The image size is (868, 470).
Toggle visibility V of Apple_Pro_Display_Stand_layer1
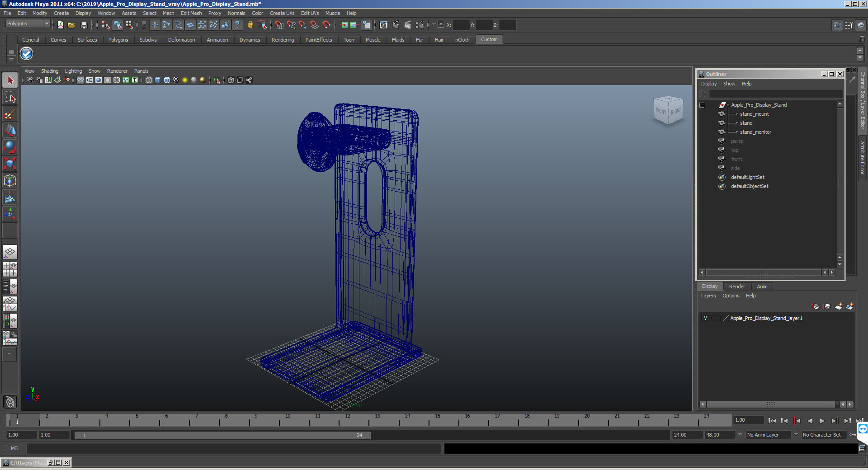click(x=705, y=318)
